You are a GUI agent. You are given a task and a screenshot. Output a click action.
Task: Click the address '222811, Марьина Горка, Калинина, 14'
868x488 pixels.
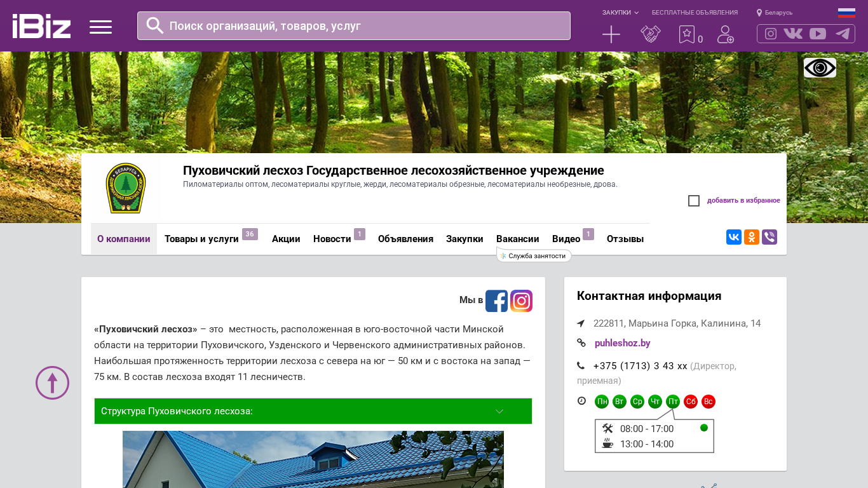tap(677, 323)
